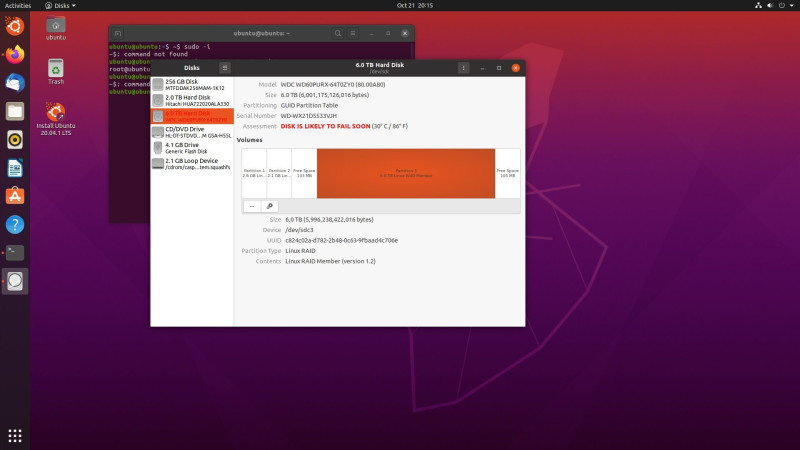Select the CD/DVD Drive entry
Image resolution: width=800 pixels, height=450 pixels.
tap(192, 132)
